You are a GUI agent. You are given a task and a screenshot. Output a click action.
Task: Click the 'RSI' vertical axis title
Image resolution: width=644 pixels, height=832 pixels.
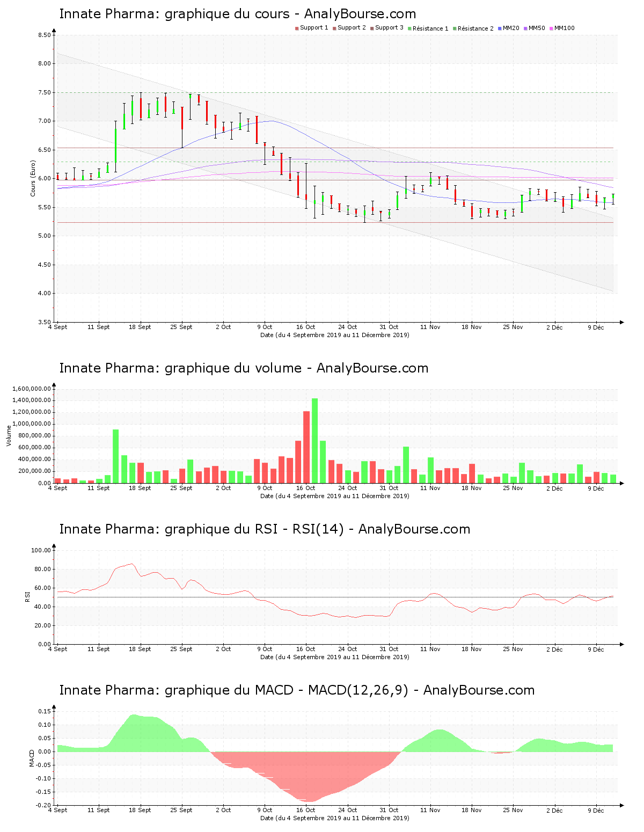click(x=27, y=596)
